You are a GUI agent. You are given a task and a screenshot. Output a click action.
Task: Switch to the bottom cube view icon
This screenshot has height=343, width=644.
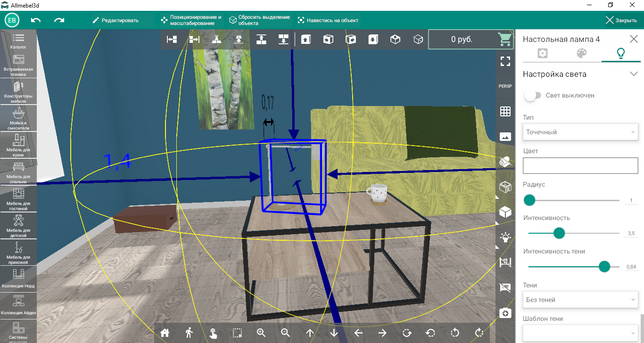click(x=373, y=40)
